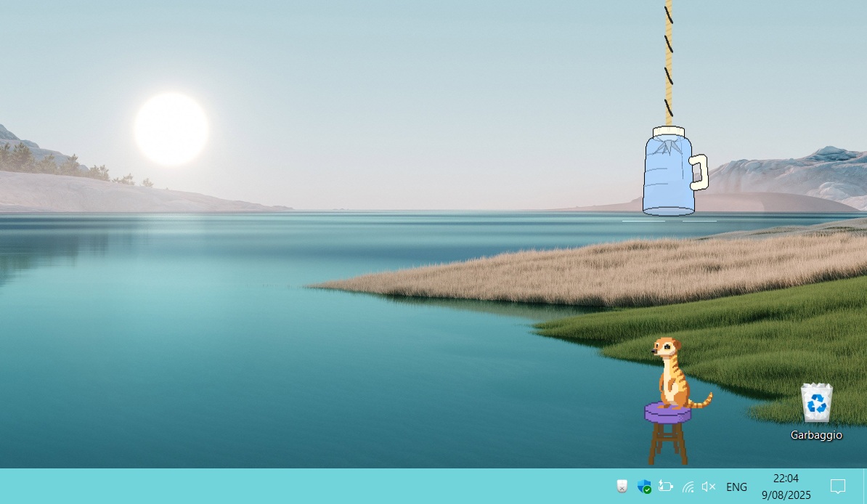Viewport: 867px width, 504px height.
Task: Open the Wi-Fi network icon
Action: pos(688,487)
